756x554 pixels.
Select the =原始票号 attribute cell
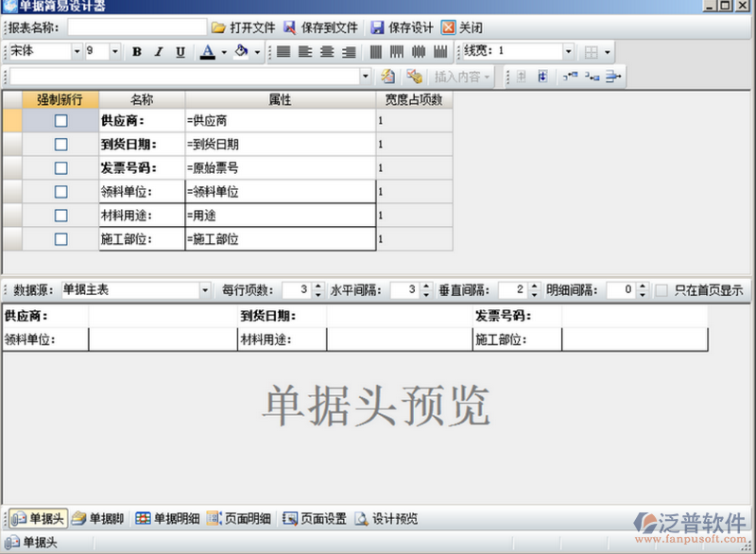click(280, 168)
